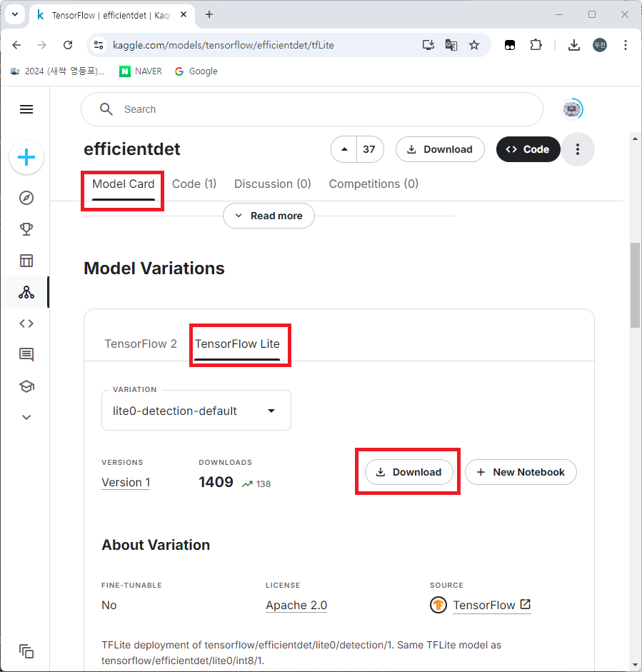The height and width of the screenshot is (672, 642).
Task: Open the Home compass icon in sidebar
Action: 26,198
